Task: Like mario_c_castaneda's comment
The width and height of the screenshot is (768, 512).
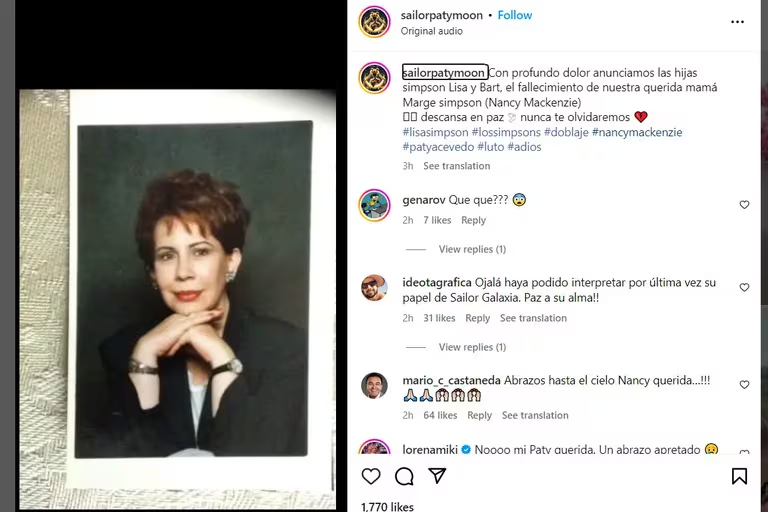Action: pyautogui.click(x=744, y=385)
